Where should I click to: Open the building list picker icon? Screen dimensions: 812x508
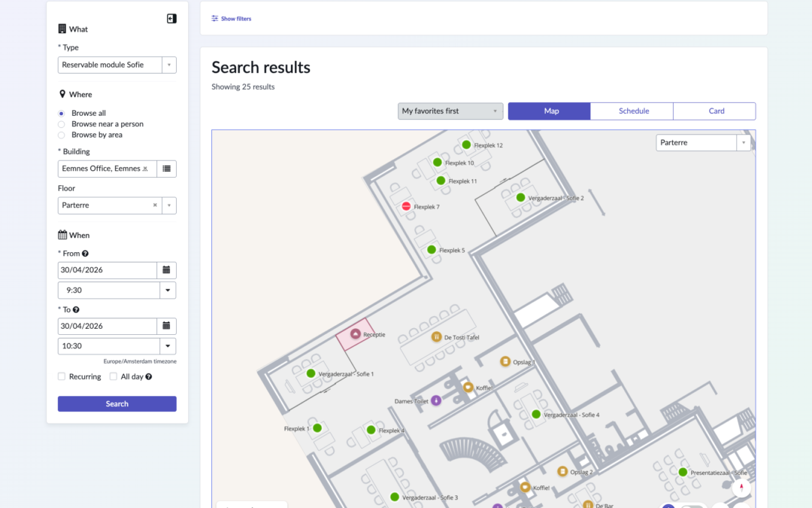pyautogui.click(x=166, y=169)
